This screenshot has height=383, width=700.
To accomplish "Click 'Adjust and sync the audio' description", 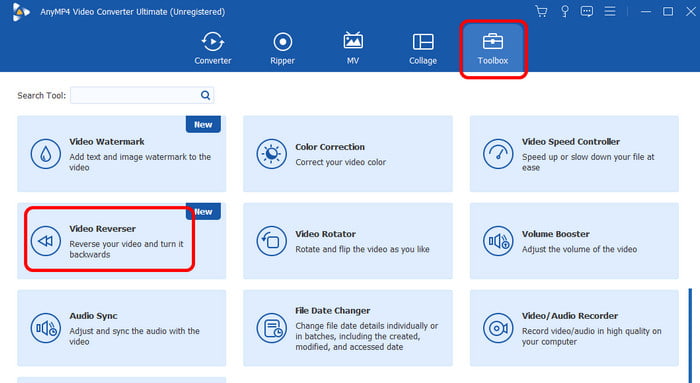I will click(x=134, y=336).
